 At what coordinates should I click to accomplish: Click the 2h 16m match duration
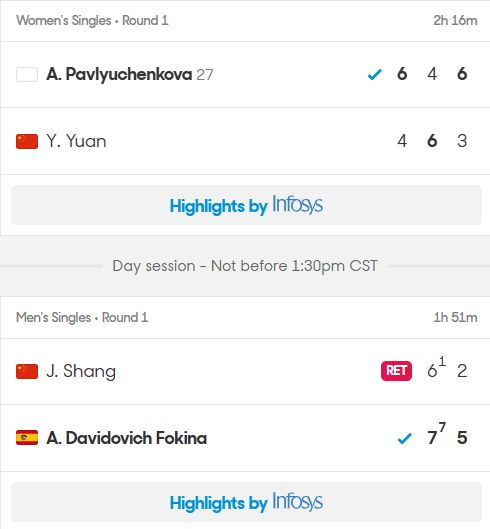[x=455, y=21]
